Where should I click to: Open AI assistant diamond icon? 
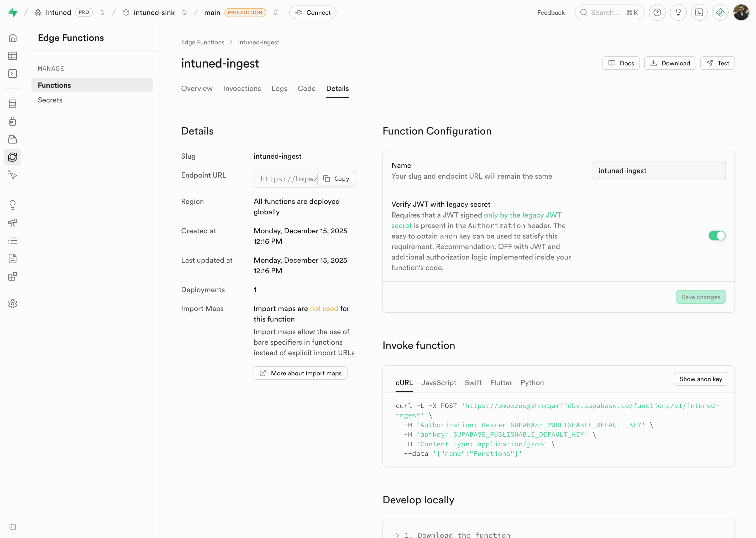click(720, 13)
